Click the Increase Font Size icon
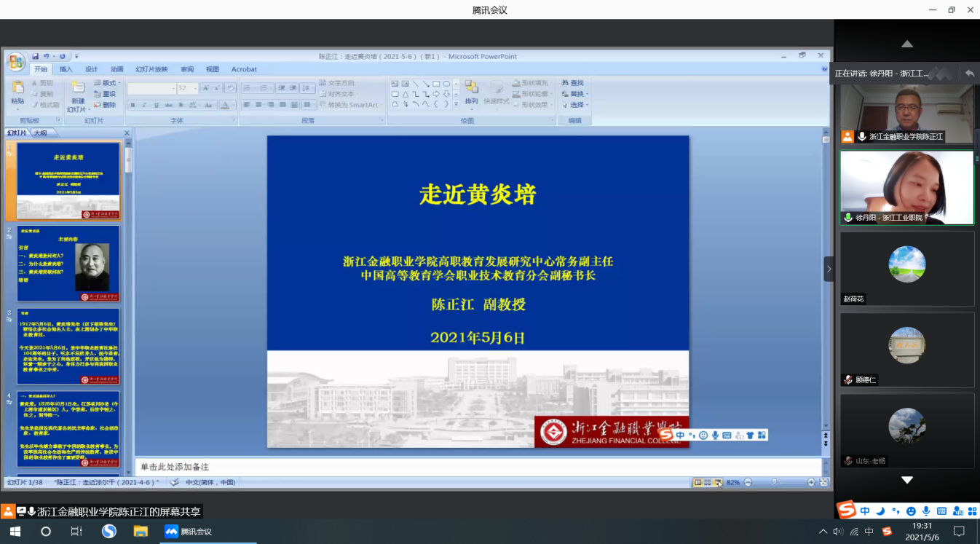The width and height of the screenshot is (980, 544). tap(205, 88)
